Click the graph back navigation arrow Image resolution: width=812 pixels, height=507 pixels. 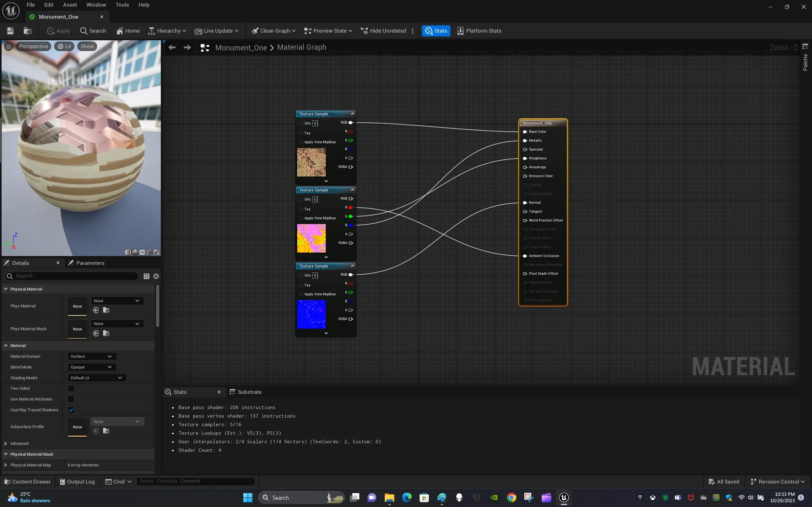pos(172,48)
